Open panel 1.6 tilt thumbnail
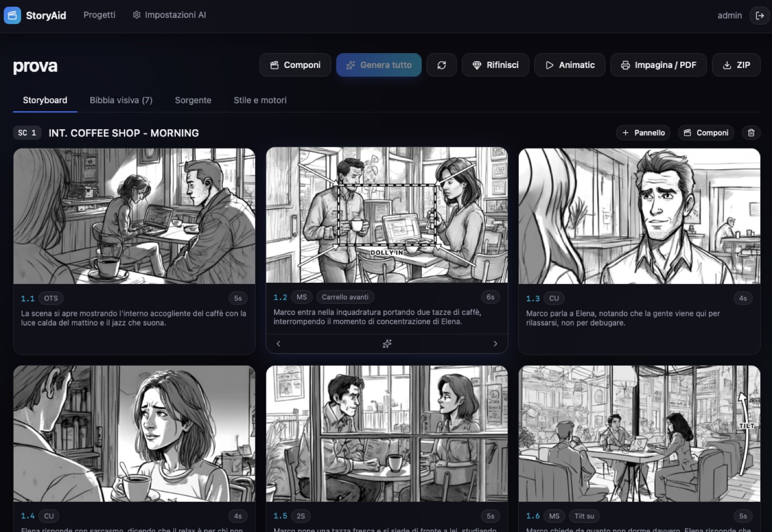The width and height of the screenshot is (772, 532). click(x=639, y=434)
